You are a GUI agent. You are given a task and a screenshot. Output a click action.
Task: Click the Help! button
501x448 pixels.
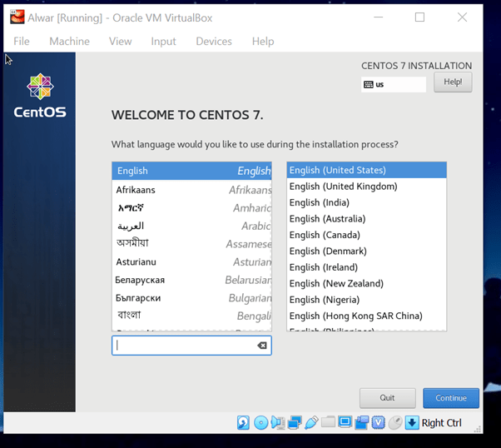click(x=453, y=82)
